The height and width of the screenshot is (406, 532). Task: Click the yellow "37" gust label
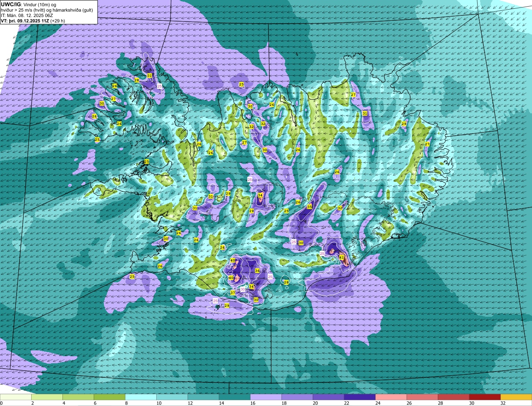[233, 293]
